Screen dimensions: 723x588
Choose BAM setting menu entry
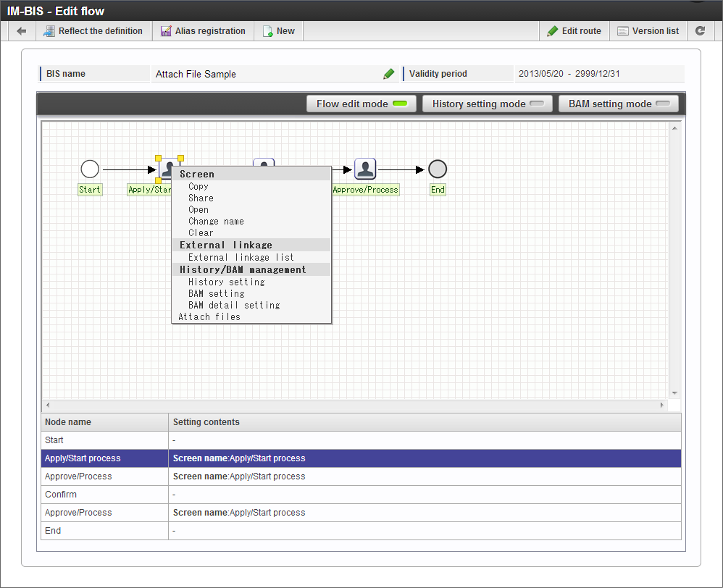click(217, 293)
